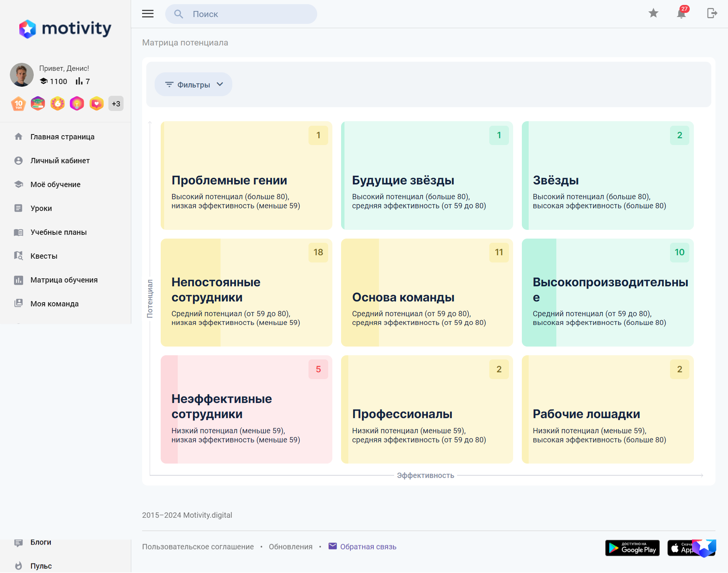
Task: Open the hamburger menu icon
Action: click(x=148, y=14)
